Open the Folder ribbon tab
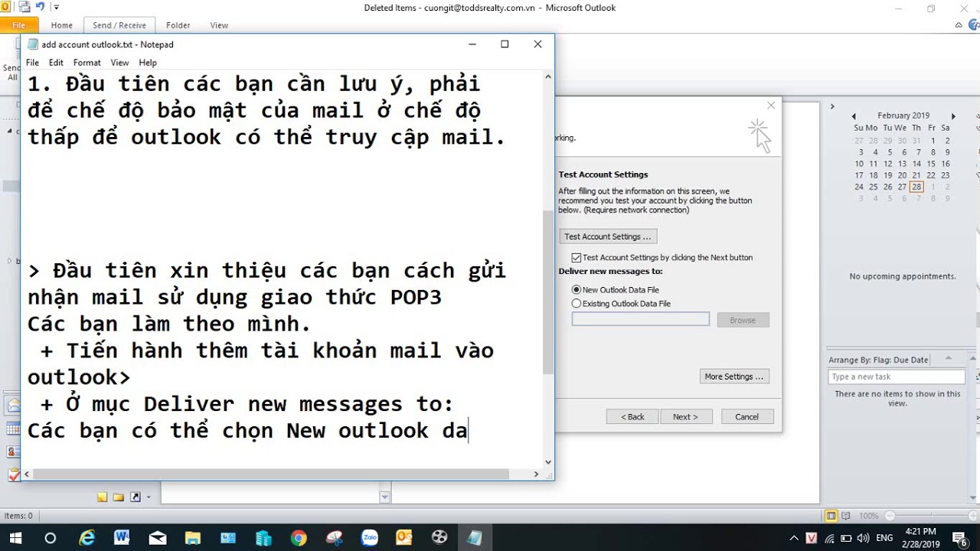This screenshot has height=551, width=980. pos(178,25)
